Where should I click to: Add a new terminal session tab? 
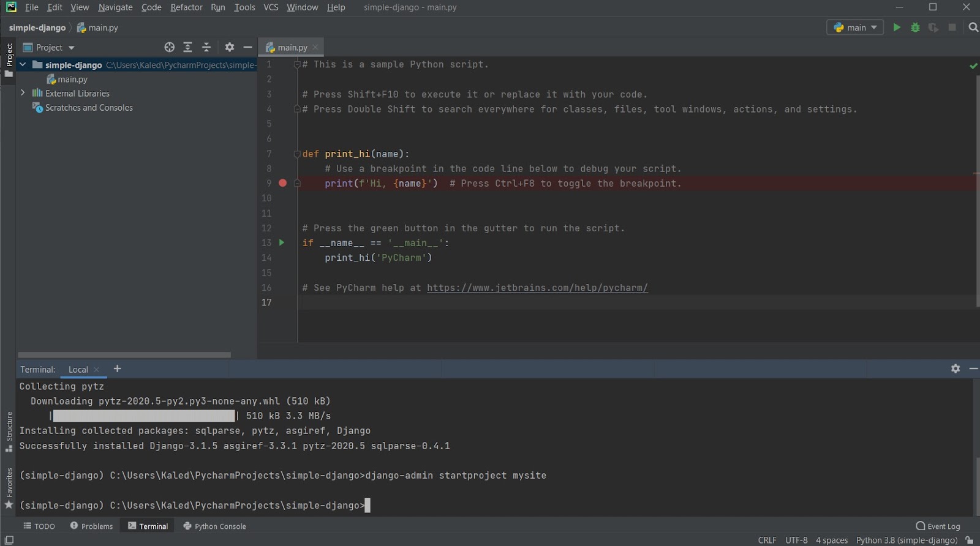[x=118, y=368]
